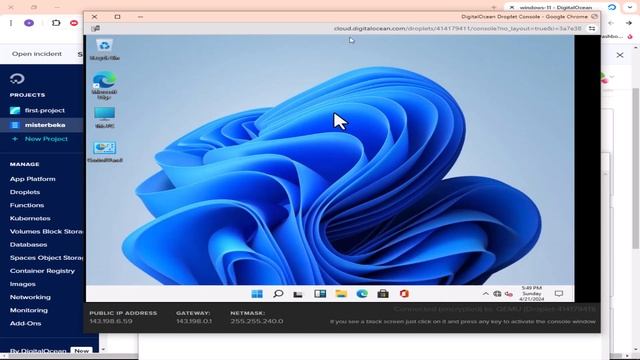Open the clock showing 5:49 PM Sunday
The width and height of the screenshot is (640, 360).
(531, 293)
